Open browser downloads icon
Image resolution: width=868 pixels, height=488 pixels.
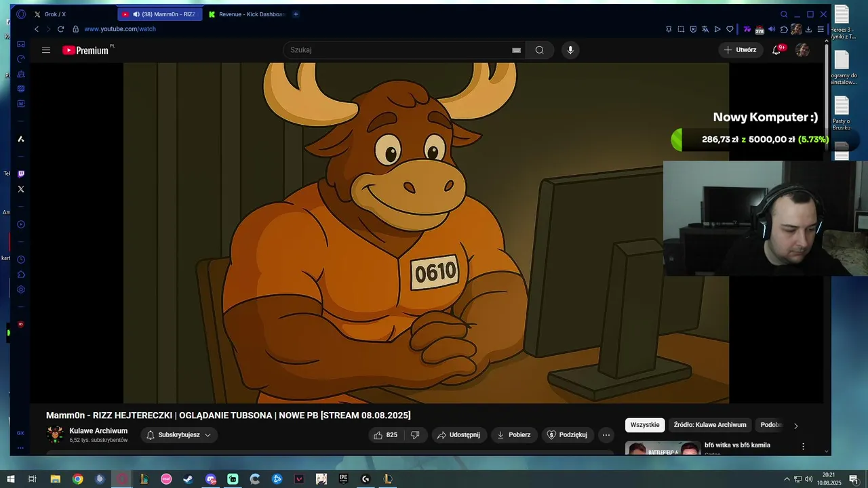[808, 29]
